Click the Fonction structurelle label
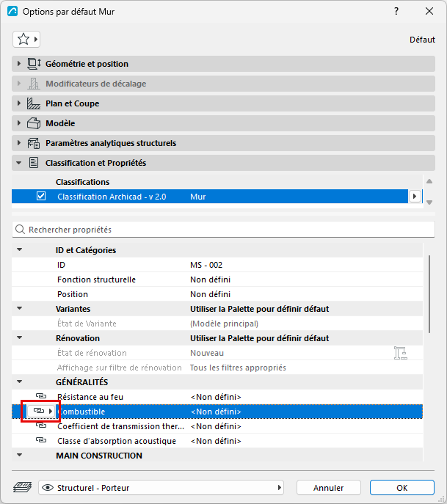The width and height of the screenshot is (447, 504). point(96,280)
